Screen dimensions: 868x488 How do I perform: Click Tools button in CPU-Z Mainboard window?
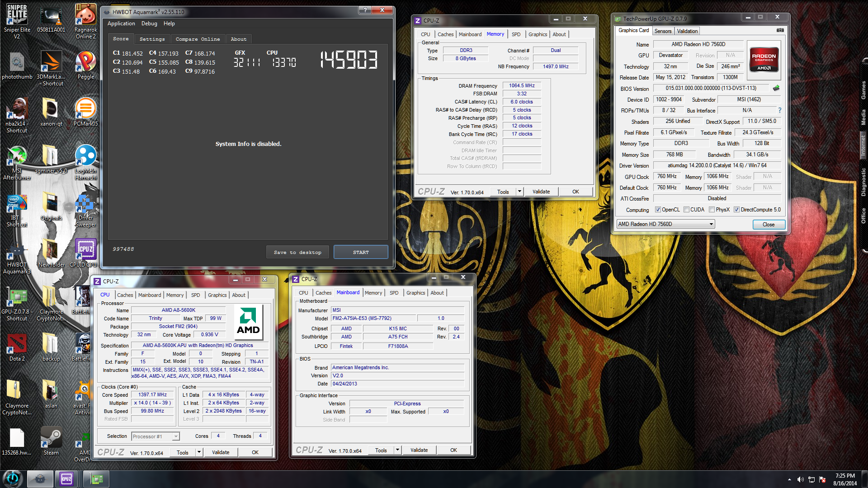[381, 450]
